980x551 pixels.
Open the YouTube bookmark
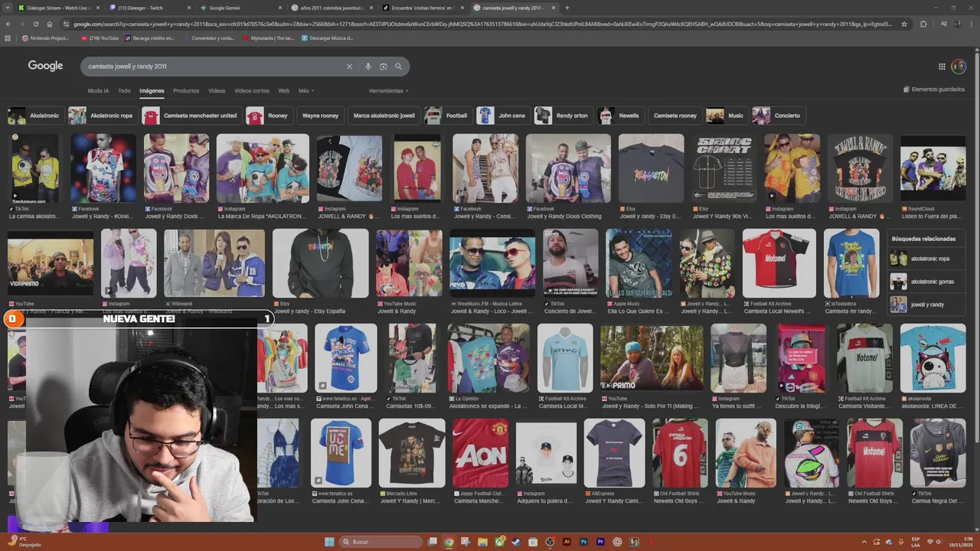pyautogui.click(x=100, y=37)
